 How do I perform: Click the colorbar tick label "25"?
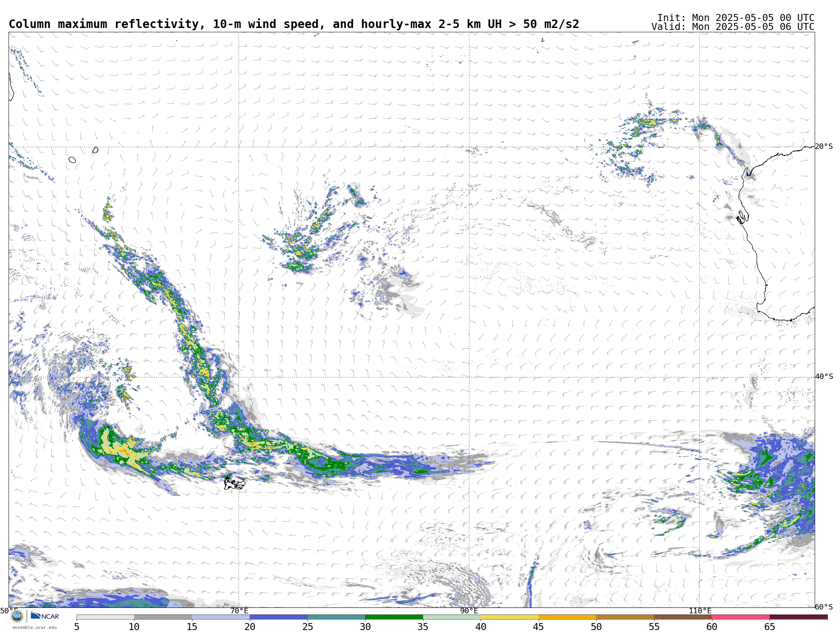[x=308, y=627]
